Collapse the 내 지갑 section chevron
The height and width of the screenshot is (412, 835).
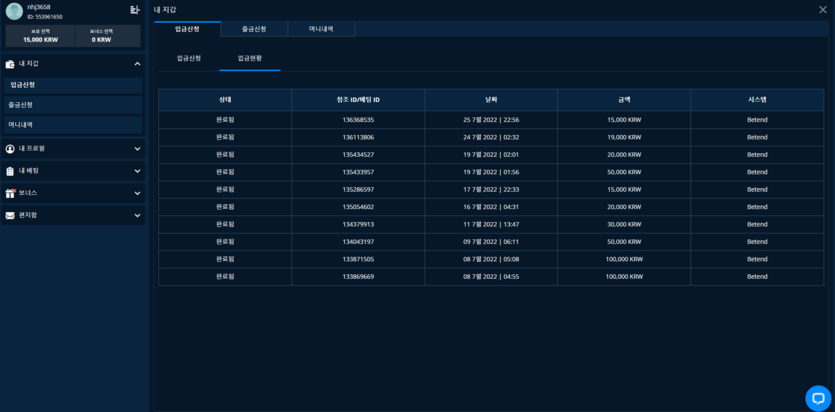click(137, 64)
